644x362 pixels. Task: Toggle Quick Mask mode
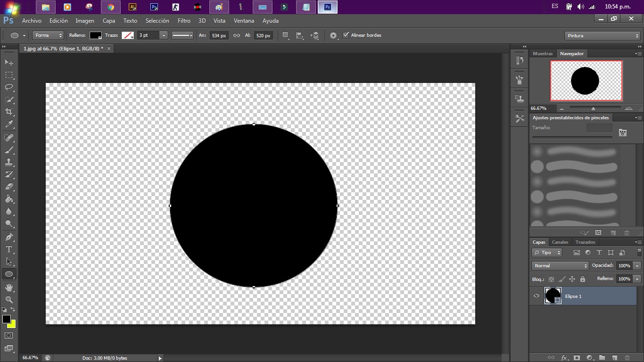(9, 336)
